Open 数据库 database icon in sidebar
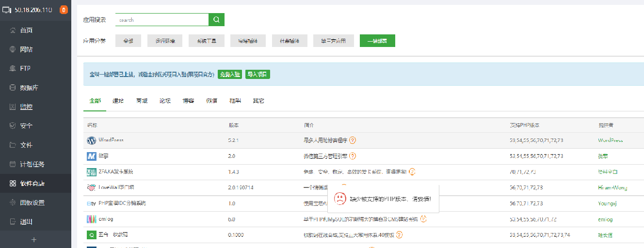 point(13,88)
